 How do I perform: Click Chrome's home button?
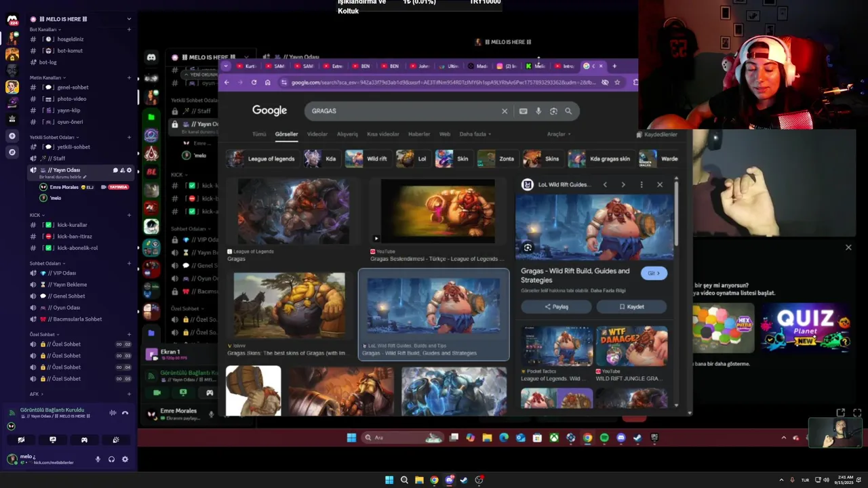coord(267,82)
